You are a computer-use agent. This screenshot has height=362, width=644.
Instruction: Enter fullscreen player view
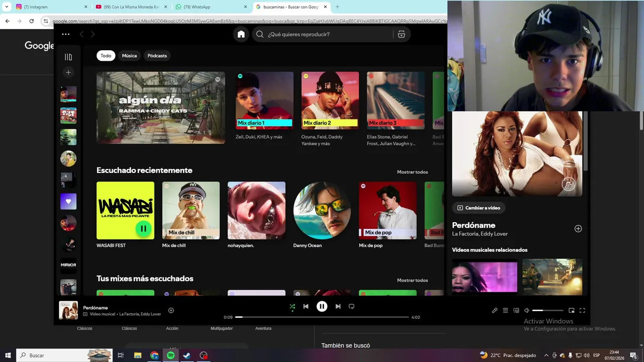pos(582,311)
